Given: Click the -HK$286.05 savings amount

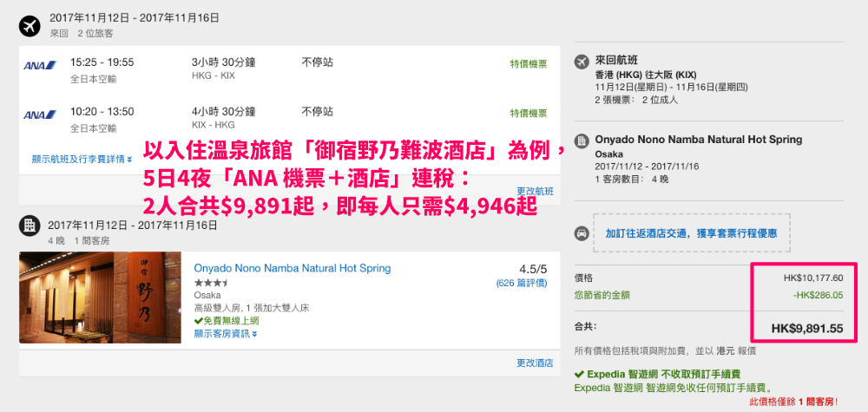Looking at the screenshot, I should coord(818,295).
